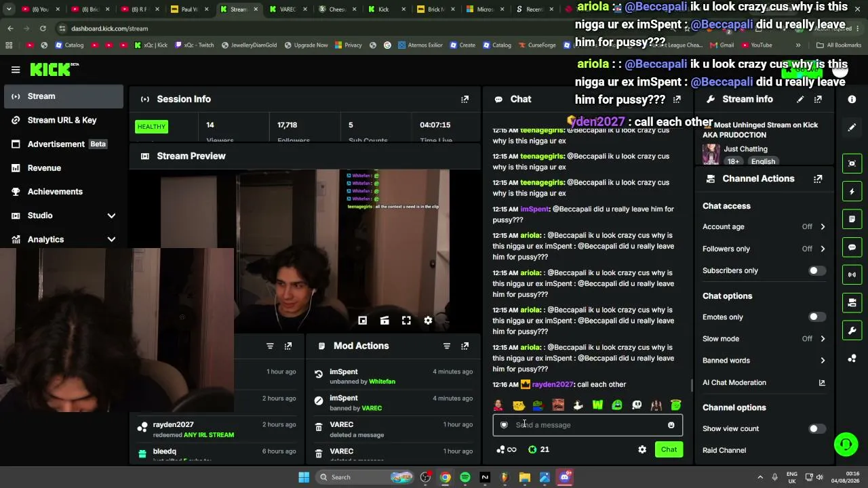Filter the Mod Actions list

pos(446,346)
